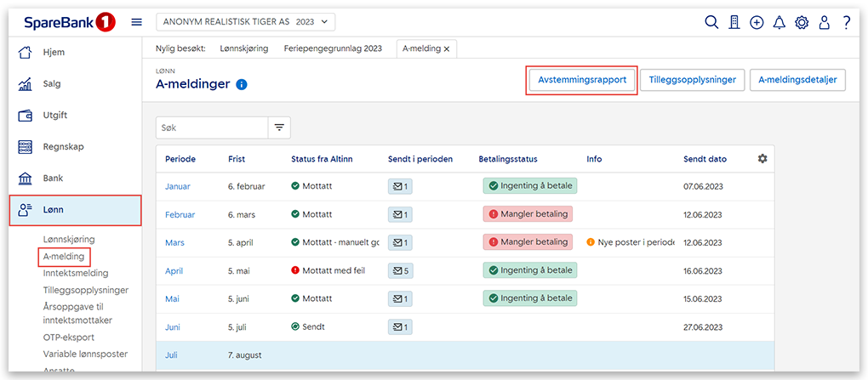Open table column settings gear

(x=762, y=159)
